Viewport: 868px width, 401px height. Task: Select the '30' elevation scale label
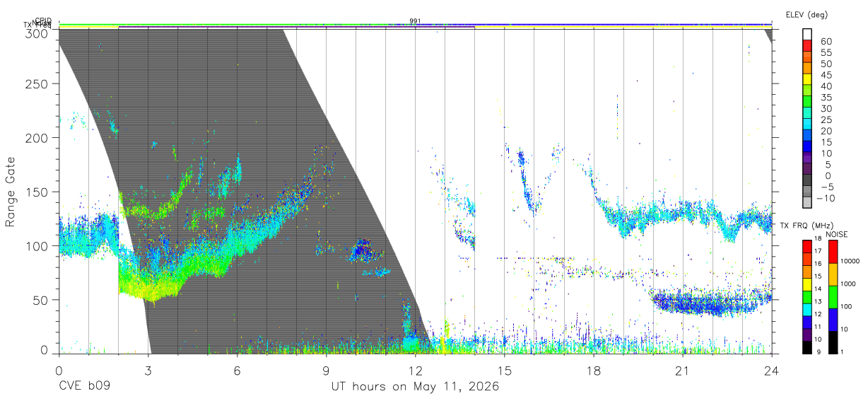click(x=826, y=108)
